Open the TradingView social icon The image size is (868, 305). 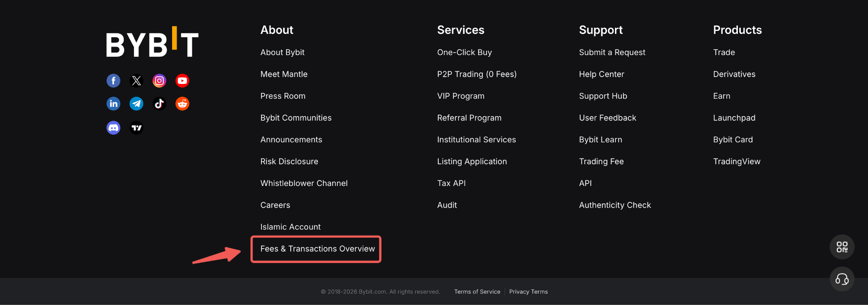[x=136, y=128]
